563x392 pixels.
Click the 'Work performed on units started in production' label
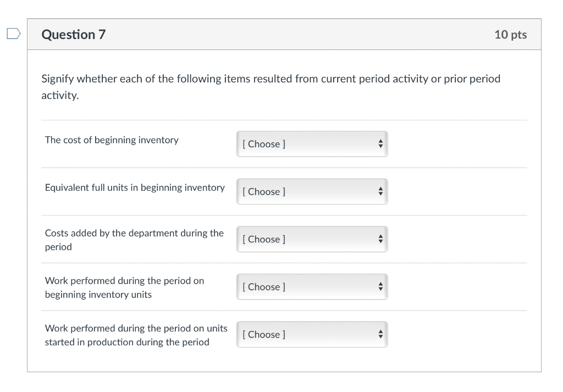point(136,335)
